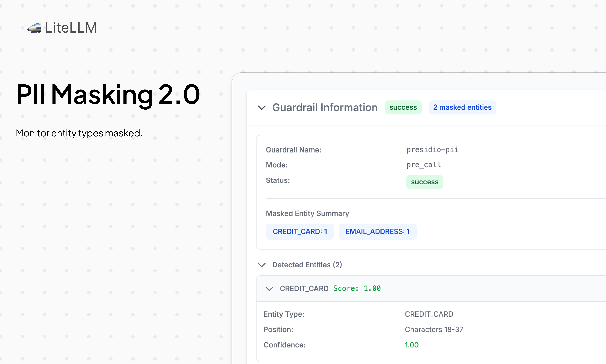Screen dimensions: 606x364
Task: Click the green success badge in header
Action: [403, 107]
